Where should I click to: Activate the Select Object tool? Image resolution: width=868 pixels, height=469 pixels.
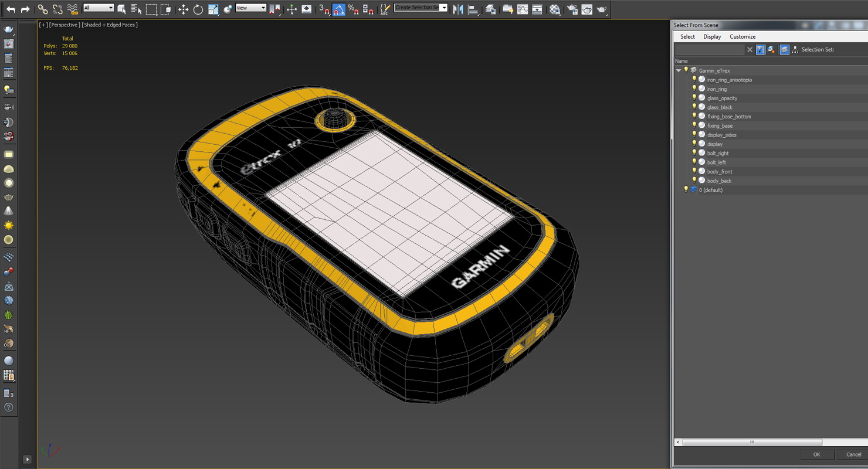pos(121,9)
